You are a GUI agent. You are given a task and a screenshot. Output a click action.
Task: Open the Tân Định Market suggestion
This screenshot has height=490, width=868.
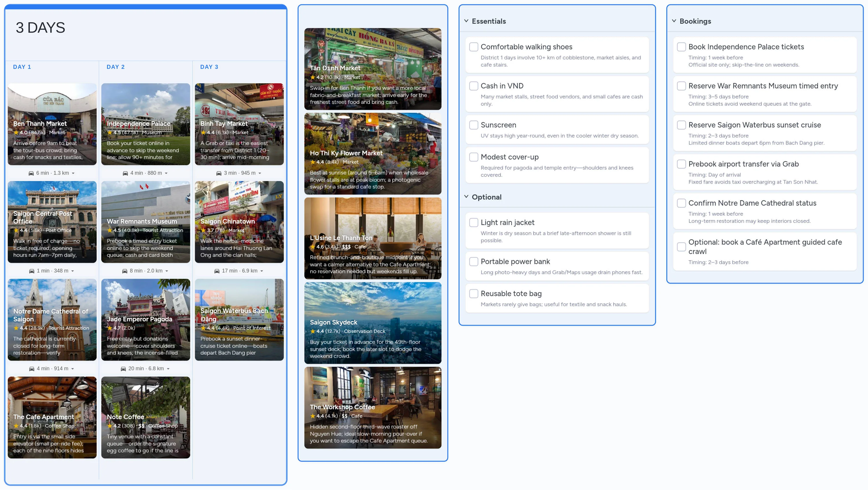coord(373,69)
